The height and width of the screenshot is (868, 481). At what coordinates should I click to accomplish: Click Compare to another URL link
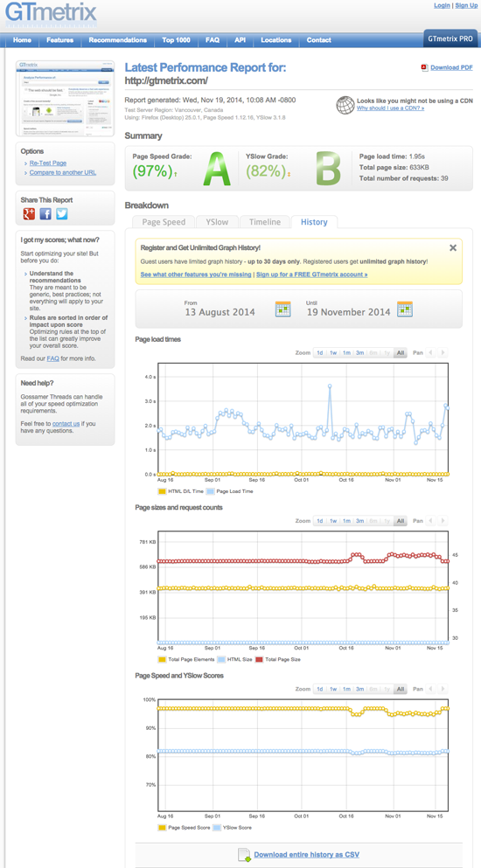(63, 173)
